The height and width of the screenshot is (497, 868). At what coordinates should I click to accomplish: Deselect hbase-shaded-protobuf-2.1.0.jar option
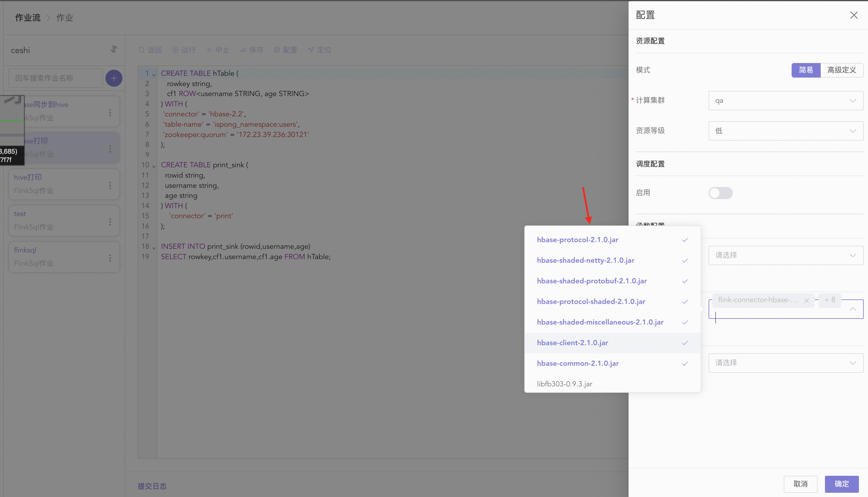tap(612, 281)
